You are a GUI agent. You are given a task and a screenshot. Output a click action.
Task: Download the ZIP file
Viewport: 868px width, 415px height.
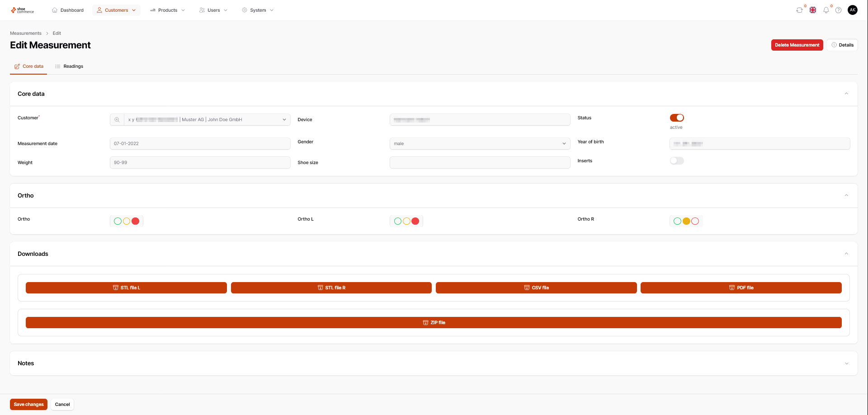434,322
